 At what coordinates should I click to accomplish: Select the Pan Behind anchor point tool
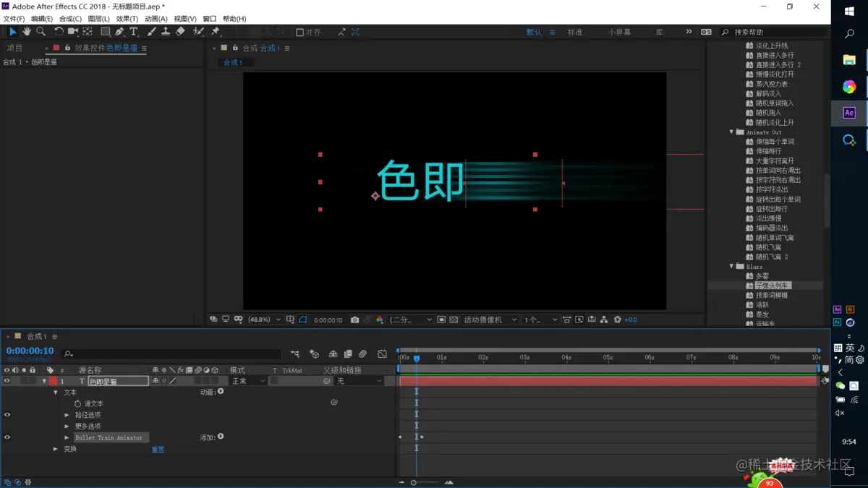(x=88, y=32)
